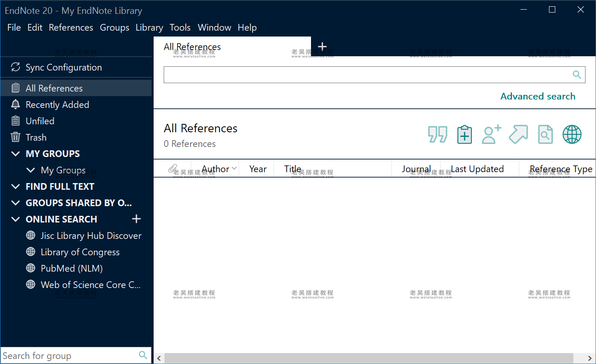Image resolution: width=596 pixels, height=364 pixels.
Task: Collapse the MY GROUPS section
Action: point(16,154)
